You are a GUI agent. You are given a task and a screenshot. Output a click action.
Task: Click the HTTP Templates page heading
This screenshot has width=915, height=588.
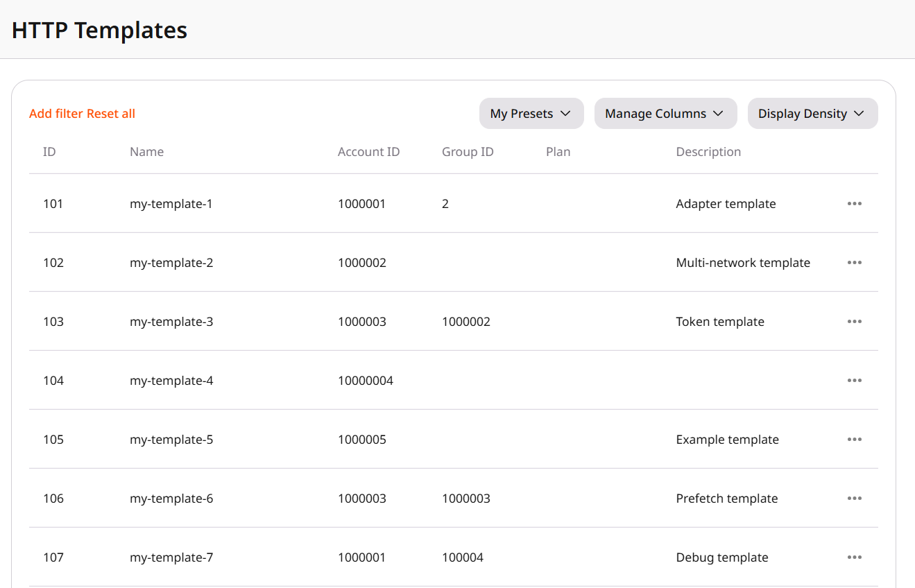[100, 30]
